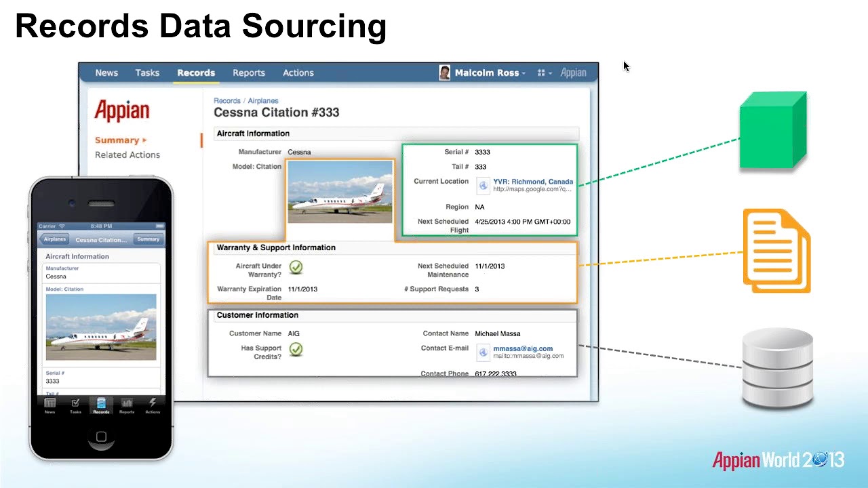
Task: Tap the Summary button on the phone
Action: (148, 239)
